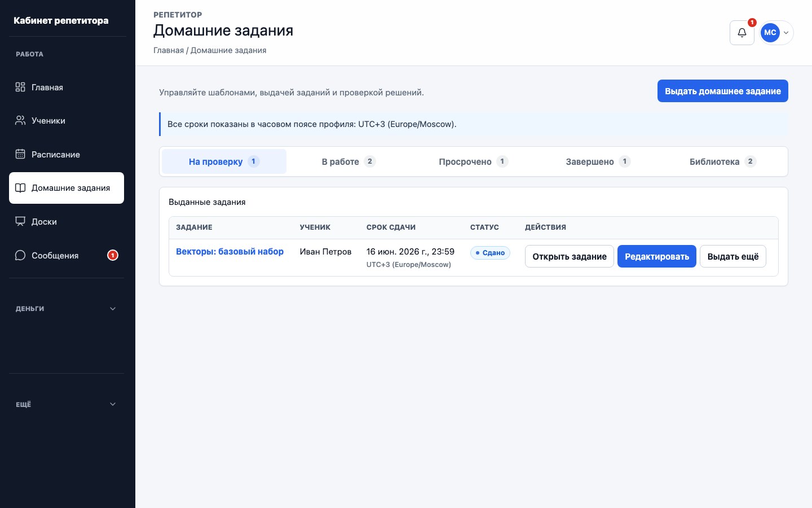Viewport: 812px width, 508px height.
Task: Open the Векторы: базовый набор assignment link
Action: coord(230,252)
